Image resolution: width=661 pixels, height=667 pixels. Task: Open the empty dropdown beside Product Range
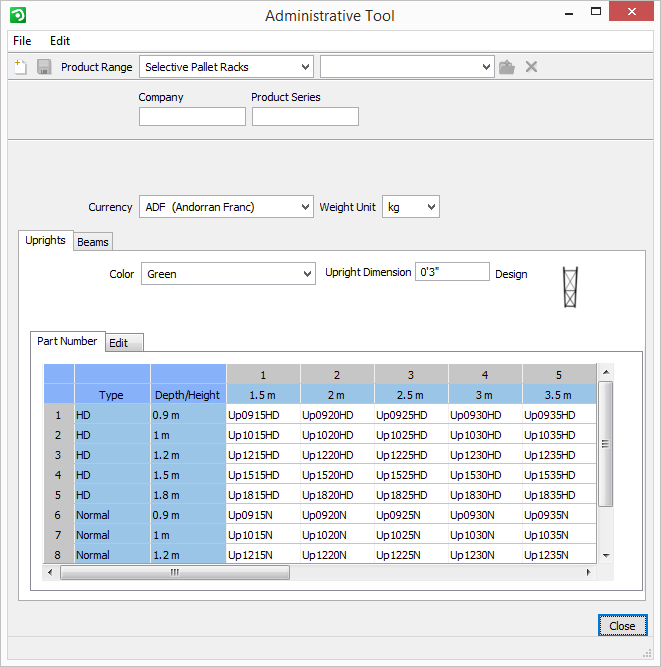tap(407, 67)
